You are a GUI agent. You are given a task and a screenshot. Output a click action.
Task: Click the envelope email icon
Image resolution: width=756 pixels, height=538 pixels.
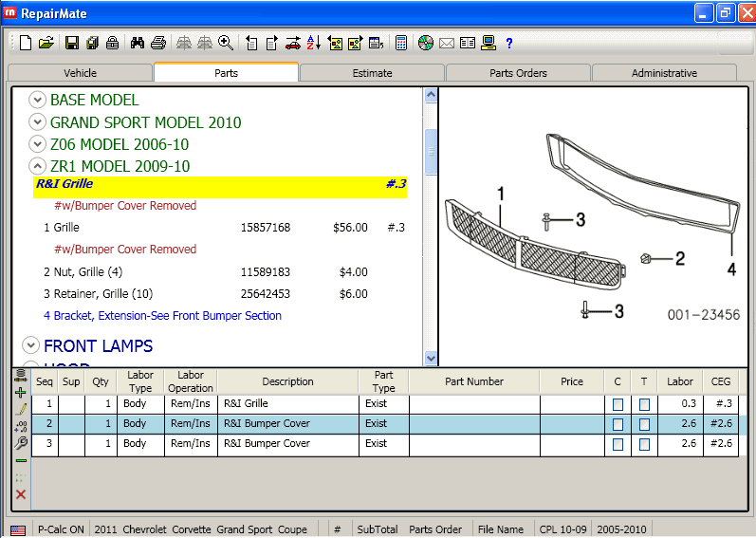pos(447,44)
